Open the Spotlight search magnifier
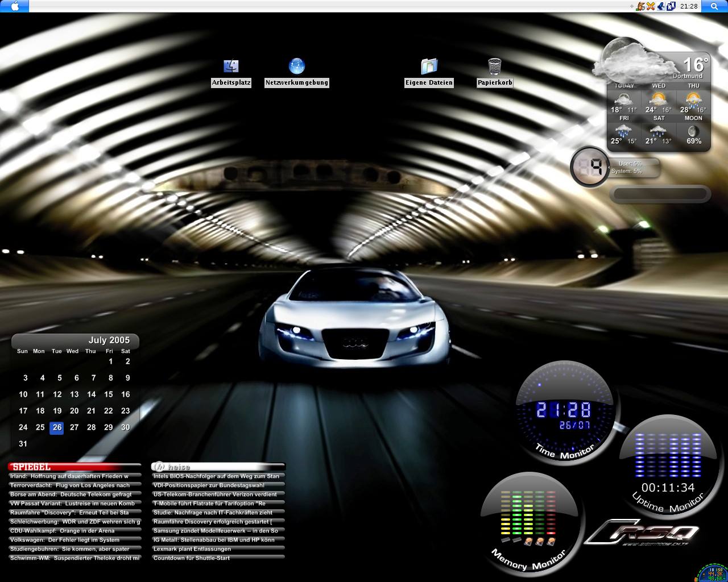Screen dimensions: 728x582 (x=714, y=6)
